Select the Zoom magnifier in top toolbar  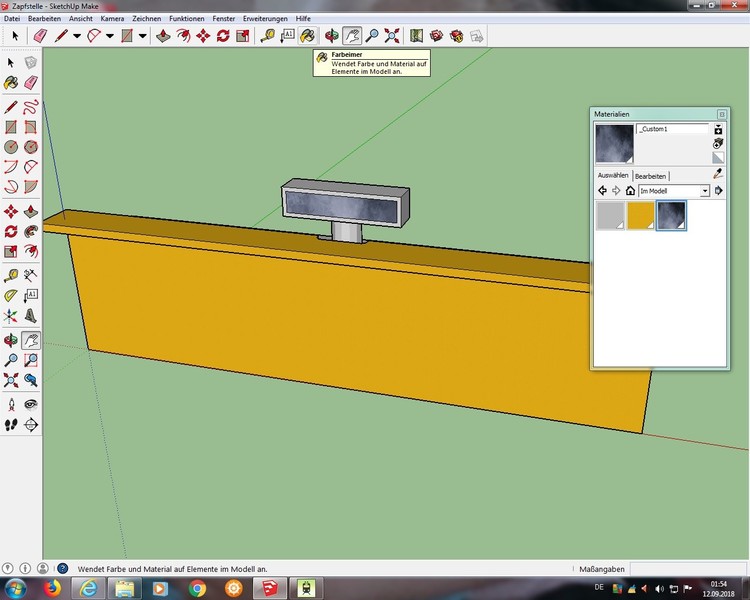pos(372,36)
